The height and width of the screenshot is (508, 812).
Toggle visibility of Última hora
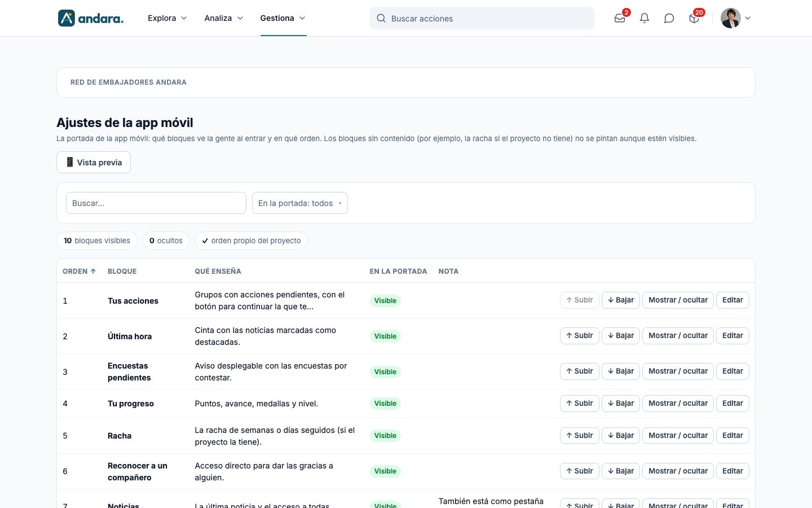click(678, 336)
